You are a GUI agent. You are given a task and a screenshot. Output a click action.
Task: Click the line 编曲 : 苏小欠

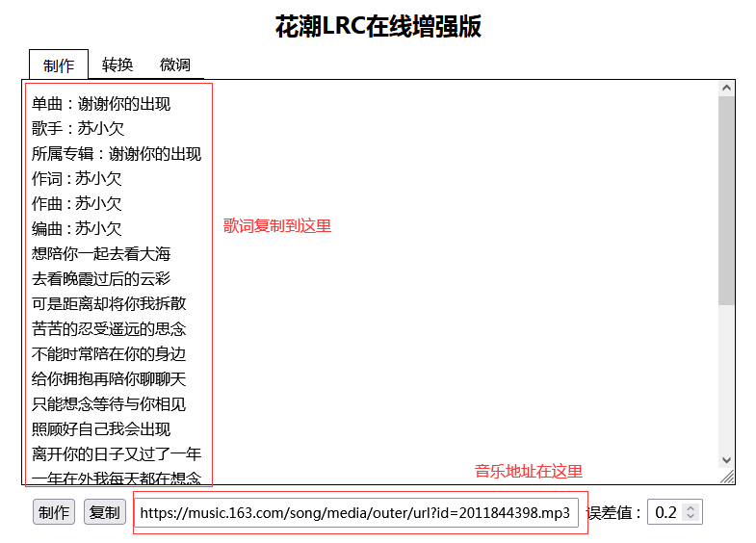point(77,229)
